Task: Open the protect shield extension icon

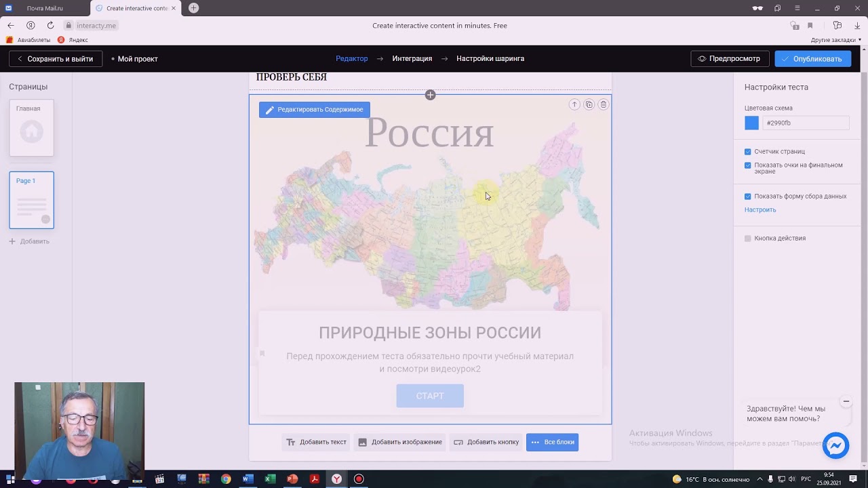Action: click(x=794, y=26)
